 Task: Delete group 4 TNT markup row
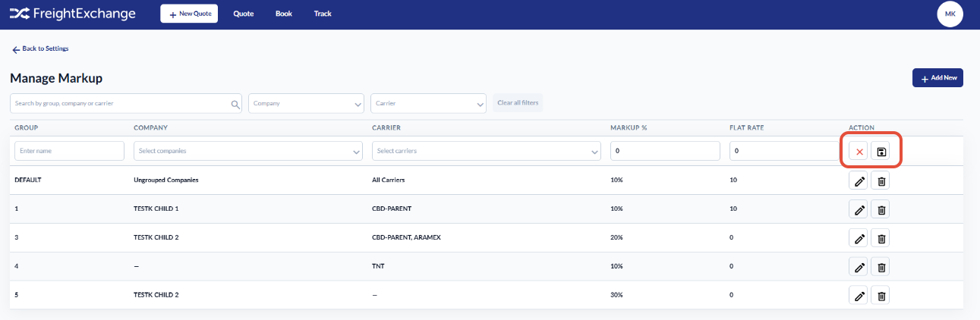coord(881,268)
